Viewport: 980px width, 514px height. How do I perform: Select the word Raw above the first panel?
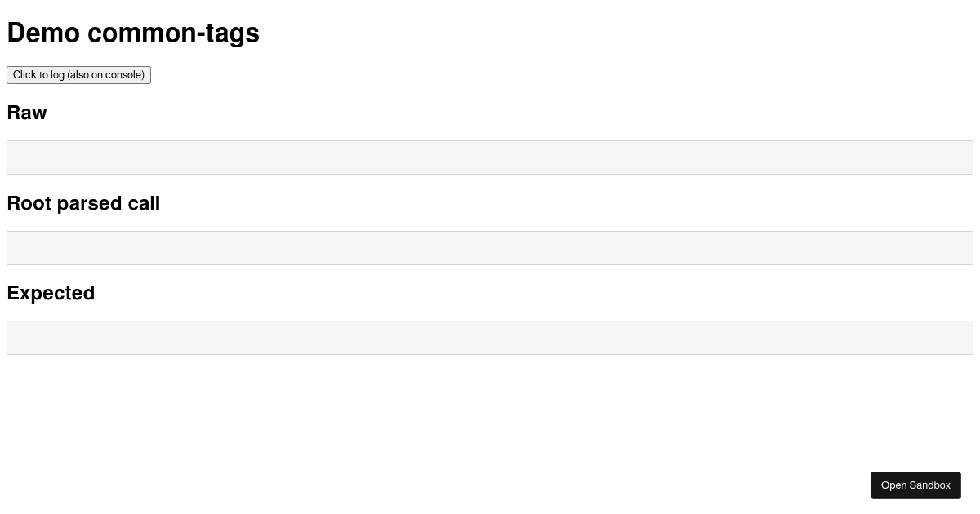point(27,113)
